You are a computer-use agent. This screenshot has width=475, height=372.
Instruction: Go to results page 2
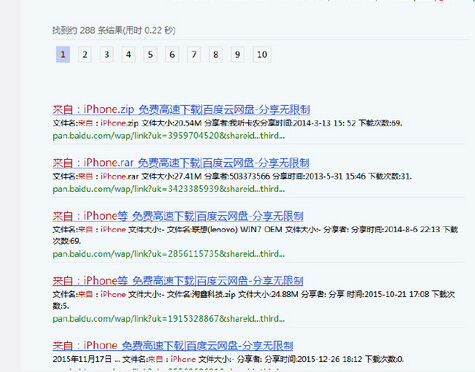tap(85, 54)
